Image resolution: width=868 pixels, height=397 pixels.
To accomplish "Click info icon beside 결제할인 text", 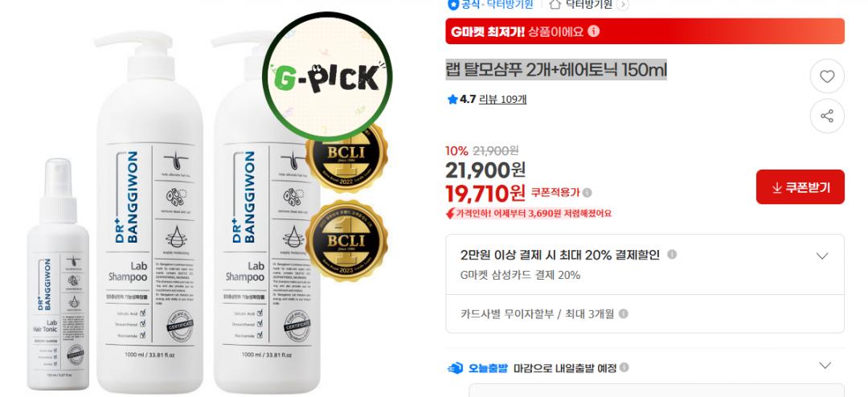I will tap(672, 255).
